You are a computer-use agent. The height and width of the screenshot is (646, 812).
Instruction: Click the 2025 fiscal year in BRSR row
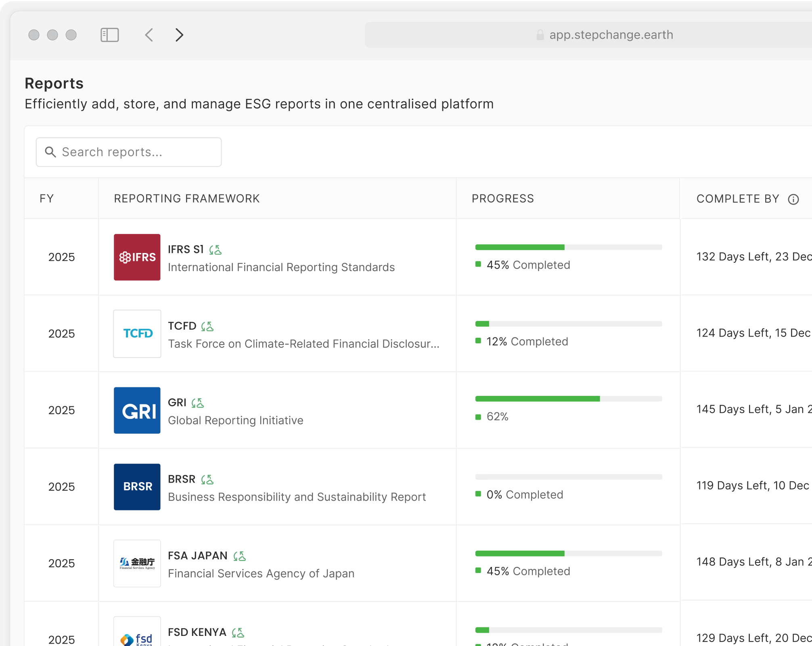[61, 487]
